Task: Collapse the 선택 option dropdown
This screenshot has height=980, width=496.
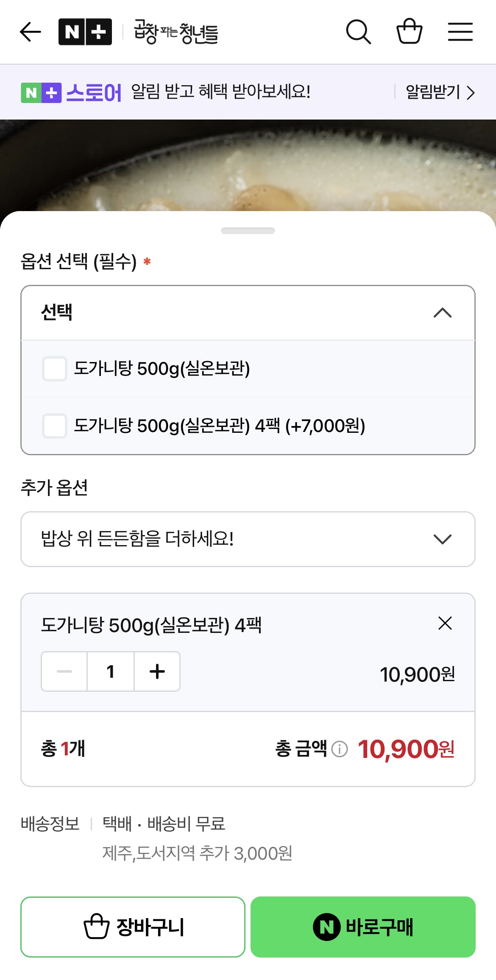Action: tap(443, 313)
